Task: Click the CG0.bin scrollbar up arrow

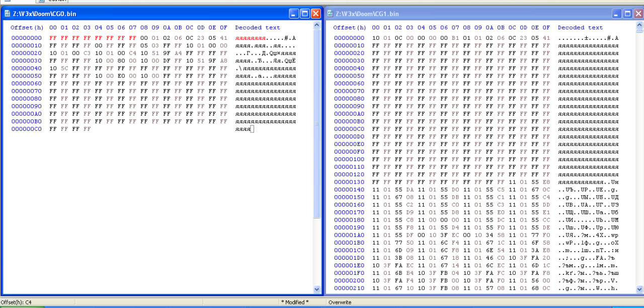Action: pos(317,25)
